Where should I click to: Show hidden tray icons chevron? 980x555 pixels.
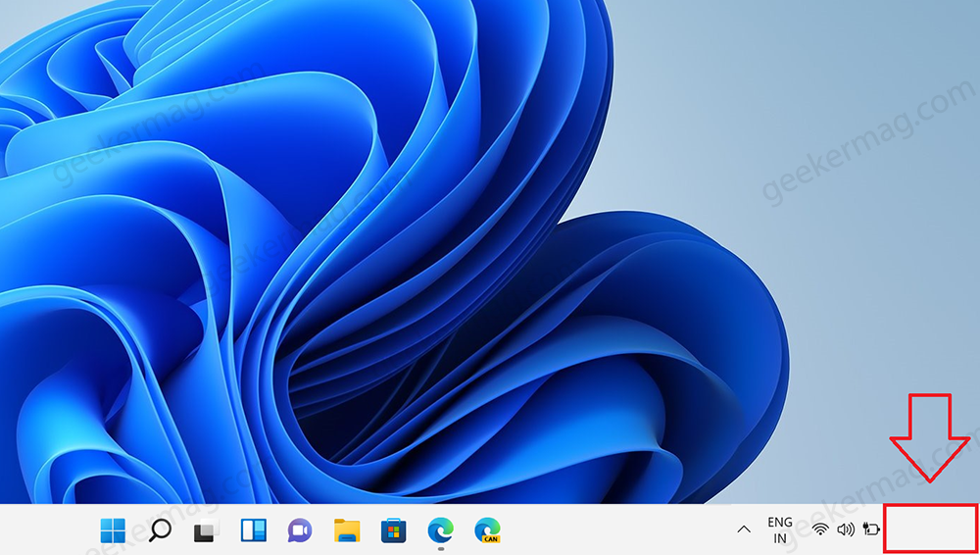coord(744,530)
